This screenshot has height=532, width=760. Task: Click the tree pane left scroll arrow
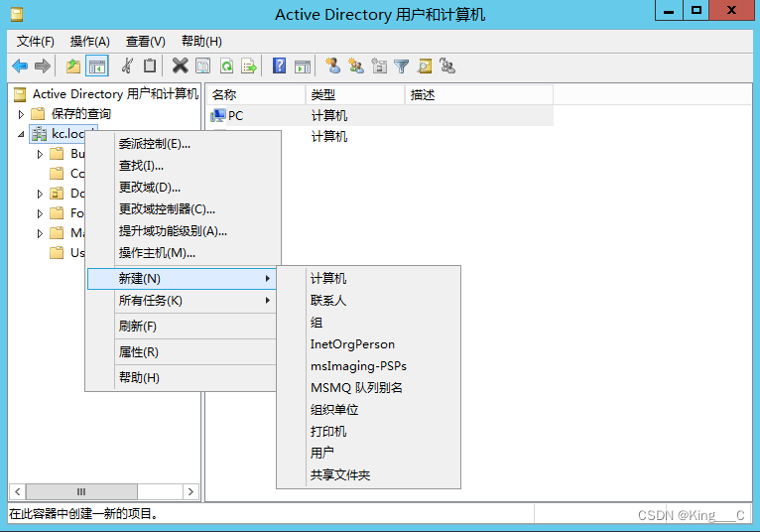pos(18,491)
